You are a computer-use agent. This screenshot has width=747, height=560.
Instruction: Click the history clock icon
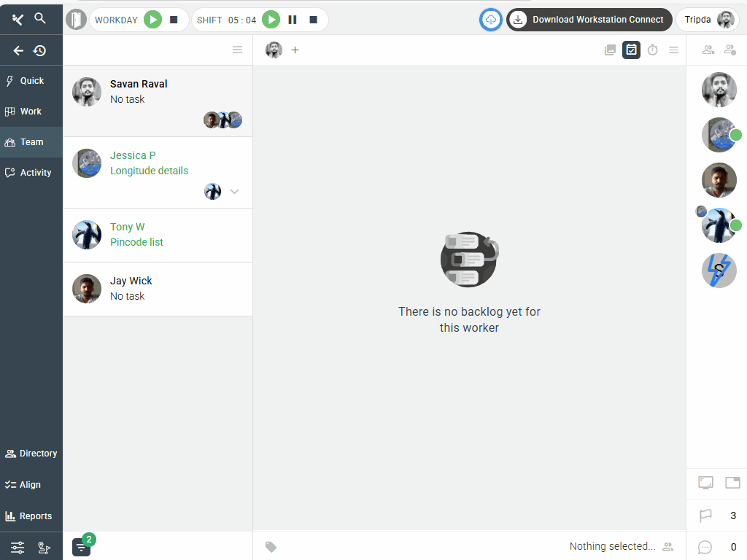click(40, 50)
